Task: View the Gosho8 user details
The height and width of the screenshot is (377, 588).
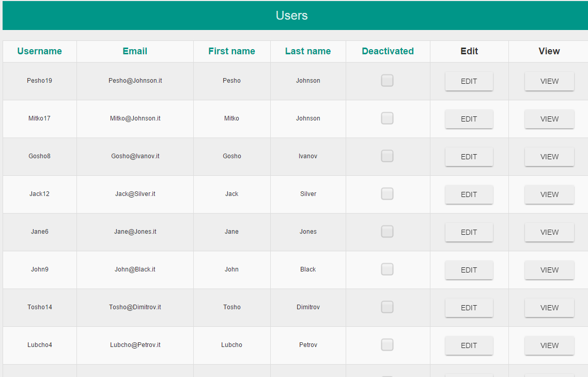Action: [549, 157]
